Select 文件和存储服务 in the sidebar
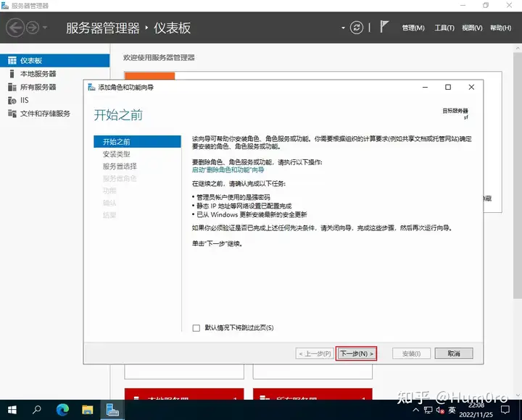This screenshot has width=522, height=420. coord(54,114)
